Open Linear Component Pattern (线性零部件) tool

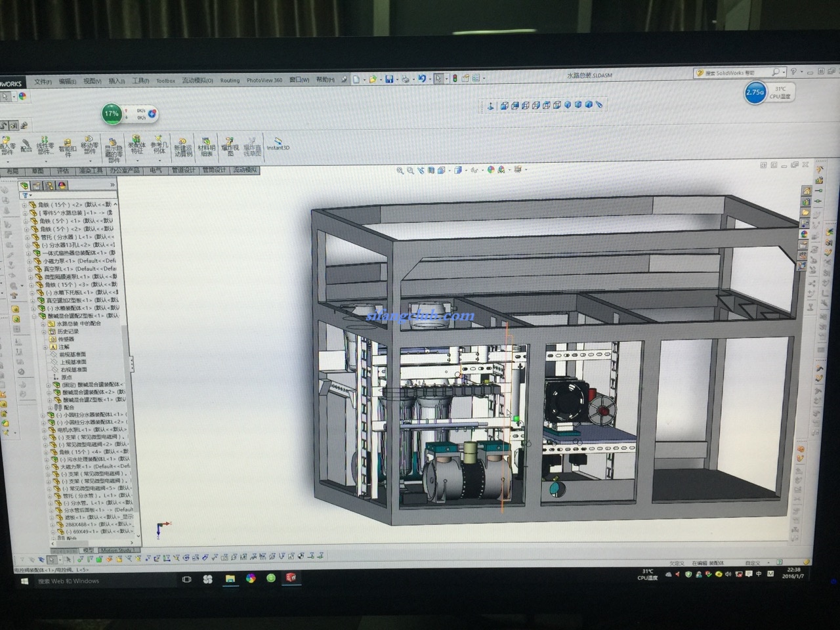[45, 146]
